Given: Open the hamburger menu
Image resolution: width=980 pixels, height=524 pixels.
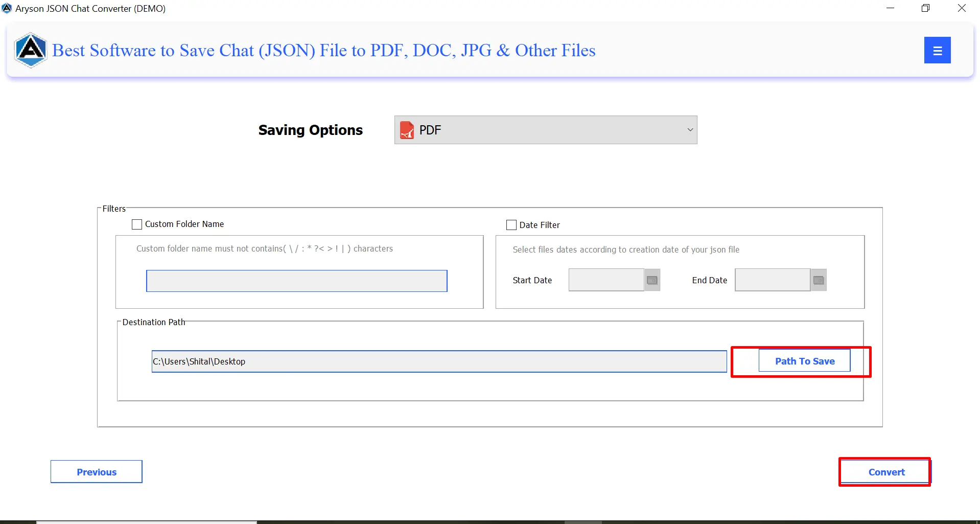Looking at the screenshot, I should (x=938, y=50).
